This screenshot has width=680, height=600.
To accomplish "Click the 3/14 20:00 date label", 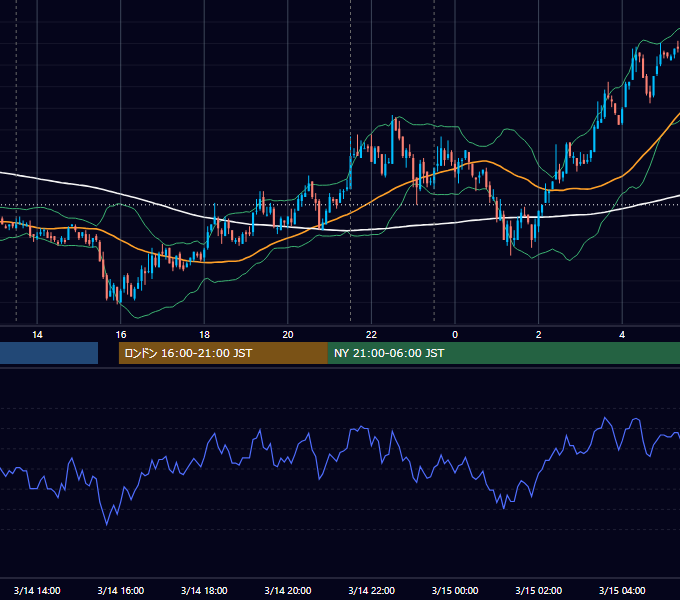I will point(288,590).
